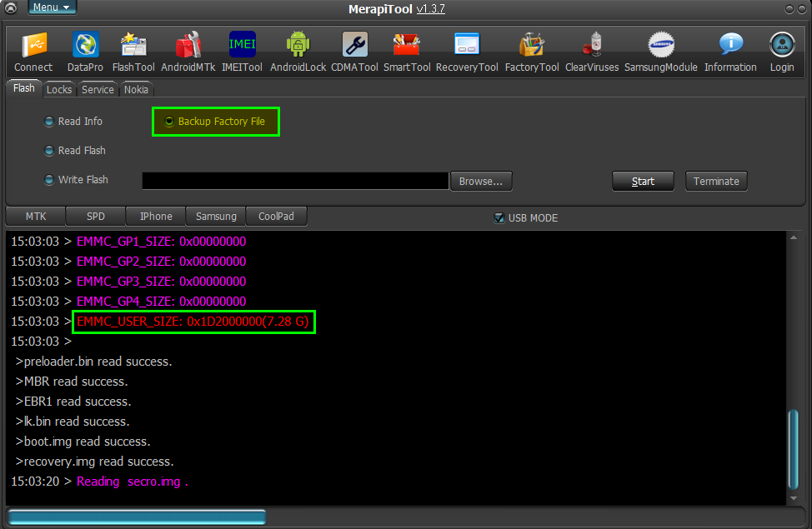
Task: Click the EMMC_GP3_SIZE log line
Action: [x=161, y=281]
